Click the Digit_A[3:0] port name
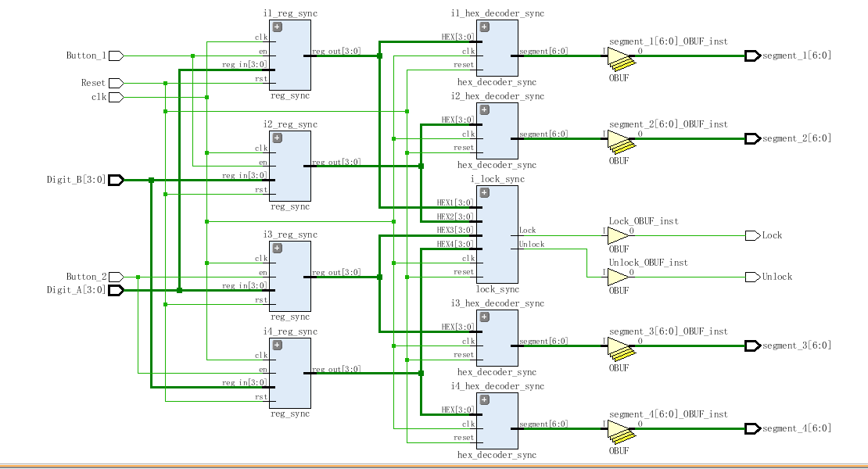The width and height of the screenshot is (868, 469). [76, 290]
